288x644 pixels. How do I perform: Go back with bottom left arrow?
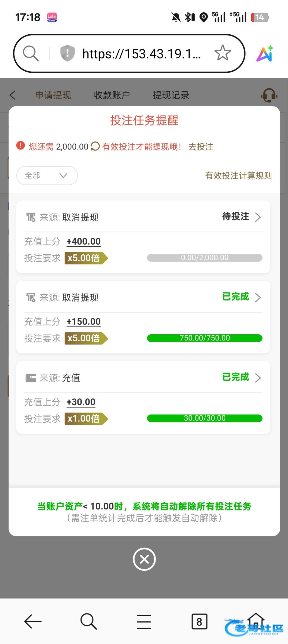(x=33, y=621)
